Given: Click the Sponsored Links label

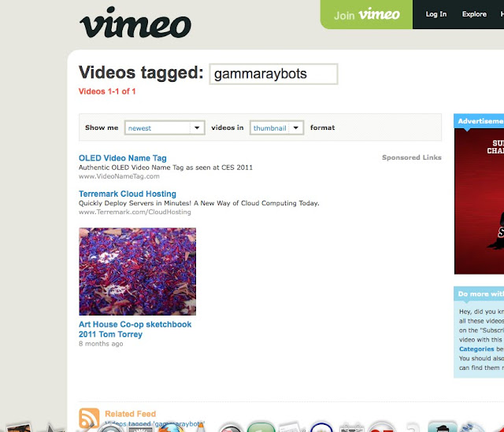Looking at the screenshot, I should pos(411,157).
